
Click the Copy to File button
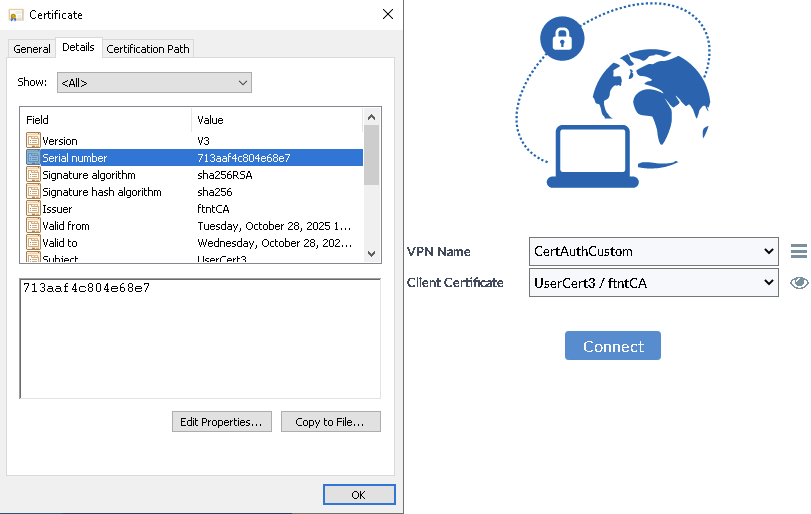click(x=330, y=422)
